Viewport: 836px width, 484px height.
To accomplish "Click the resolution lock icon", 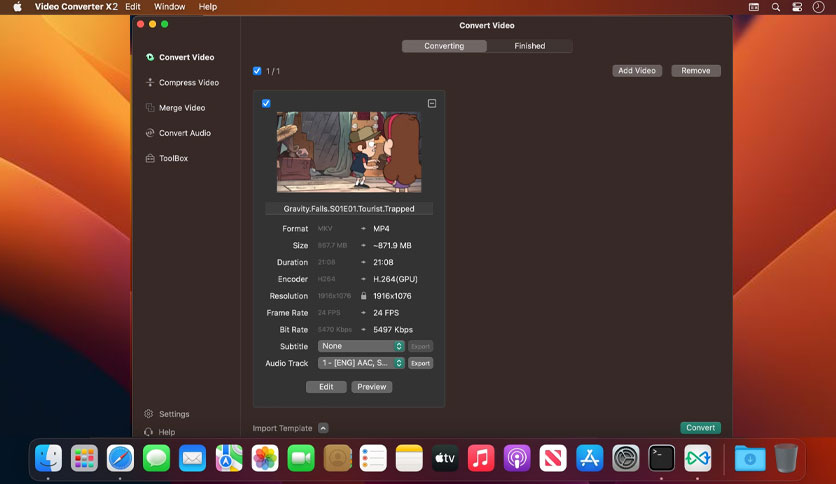I will (x=363, y=296).
